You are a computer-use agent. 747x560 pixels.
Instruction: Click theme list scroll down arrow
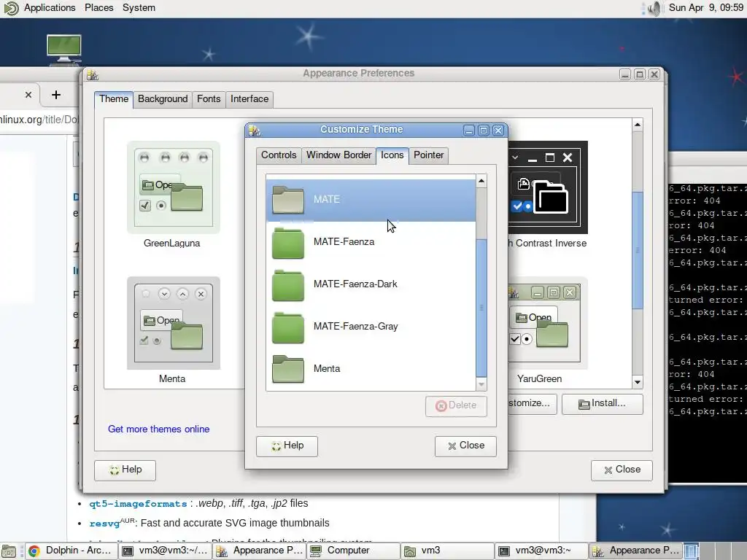pyautogui.click(x=638, y=382)
